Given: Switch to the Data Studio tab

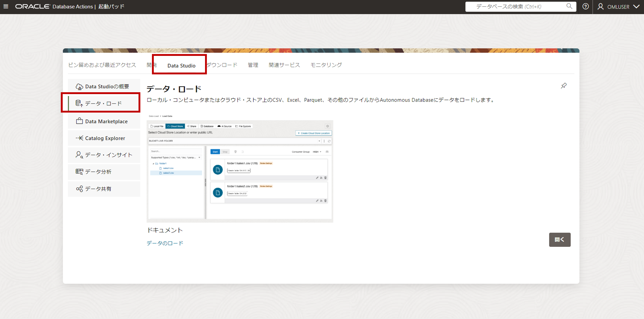Looking at the screenshot, I should pos(181,66).
